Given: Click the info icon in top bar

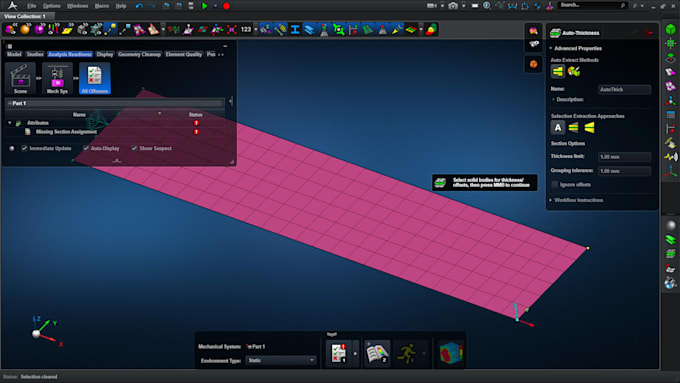Looking at the screenshot, I should pos(487,6).
